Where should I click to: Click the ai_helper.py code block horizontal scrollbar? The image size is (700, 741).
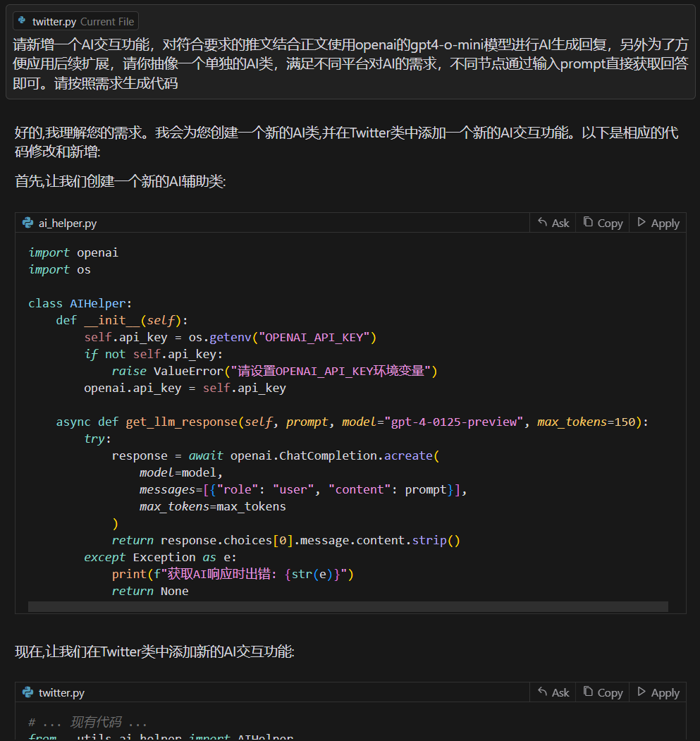[348, 606]
